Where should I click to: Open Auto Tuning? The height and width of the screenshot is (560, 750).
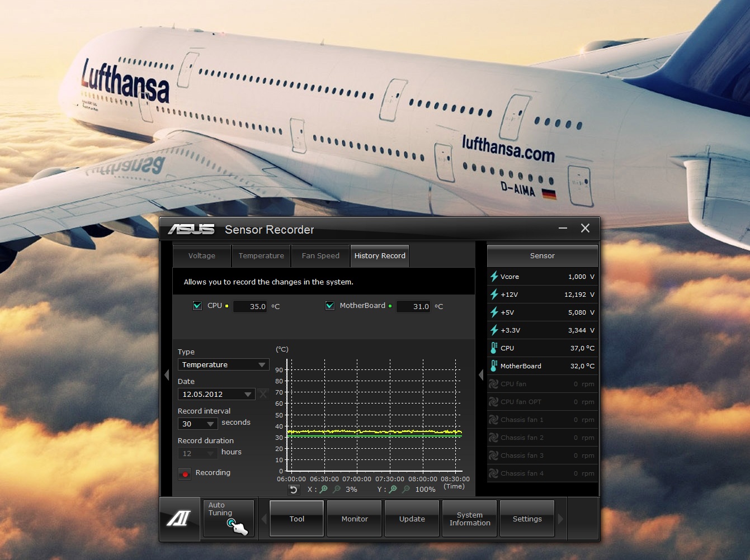pyautogui.click(x=229, y=519)
